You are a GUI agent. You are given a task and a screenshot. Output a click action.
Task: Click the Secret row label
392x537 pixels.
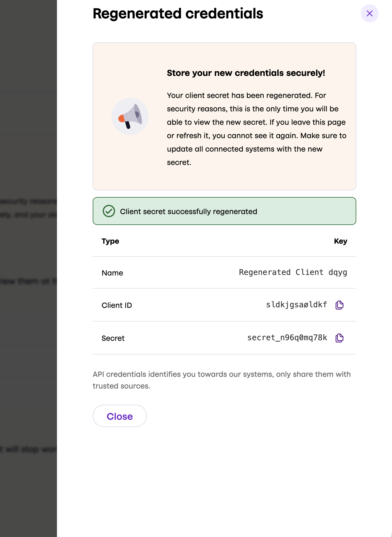[x=113, y=338]
